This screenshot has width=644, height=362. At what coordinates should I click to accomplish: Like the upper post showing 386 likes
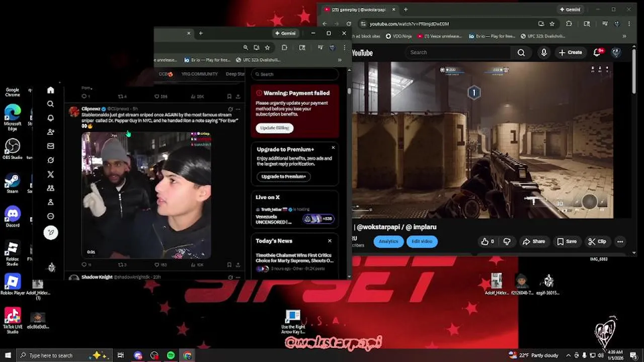pyautogui.click(x=160, y=96)
